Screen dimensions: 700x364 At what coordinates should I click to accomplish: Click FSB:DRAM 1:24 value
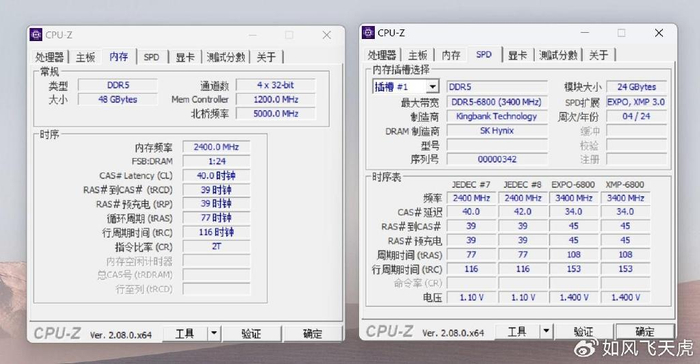click(x=216, y=161)
